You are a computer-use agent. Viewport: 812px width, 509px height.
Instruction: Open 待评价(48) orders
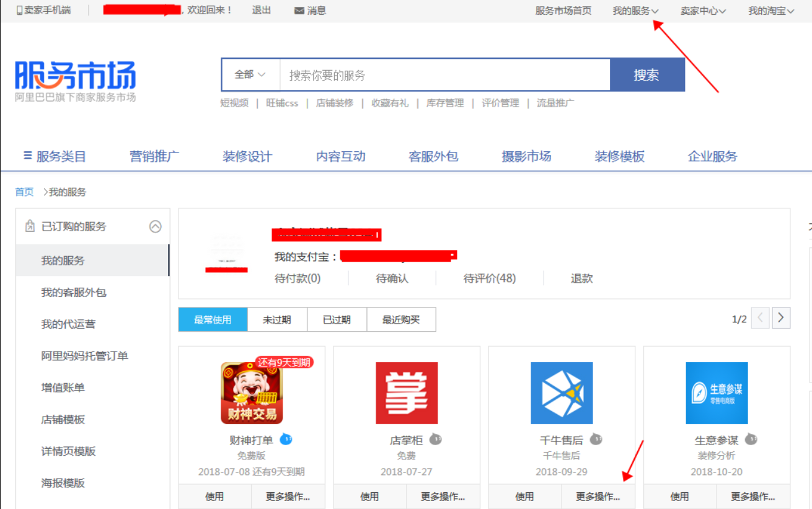[x=490, y=278]
